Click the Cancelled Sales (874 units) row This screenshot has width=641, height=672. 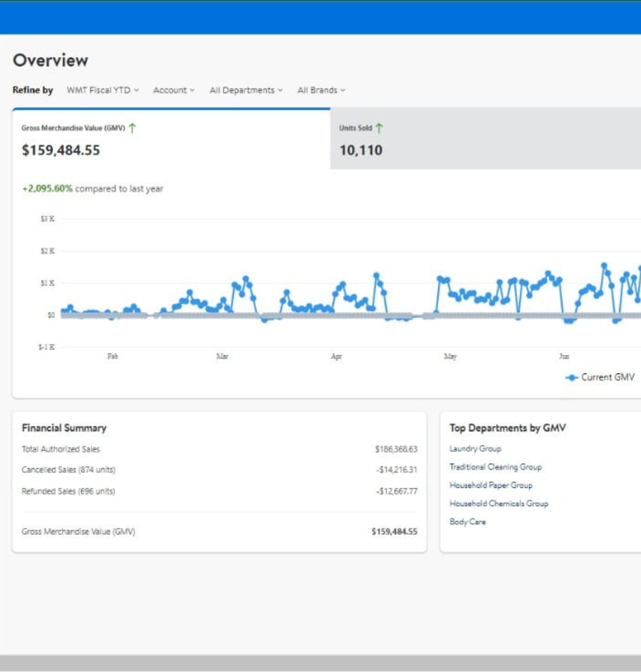pos(68,470)
